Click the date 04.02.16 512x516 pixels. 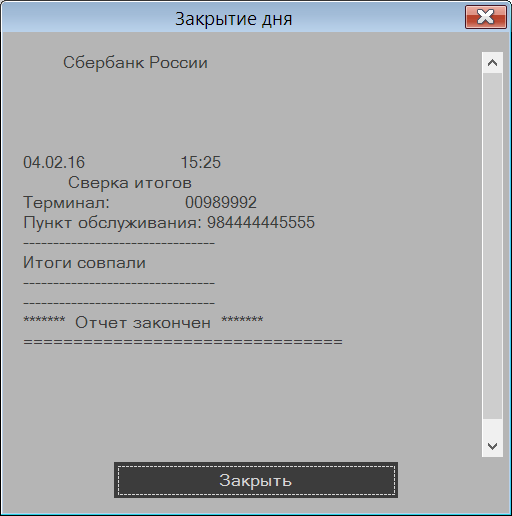[x=54, y=162]
